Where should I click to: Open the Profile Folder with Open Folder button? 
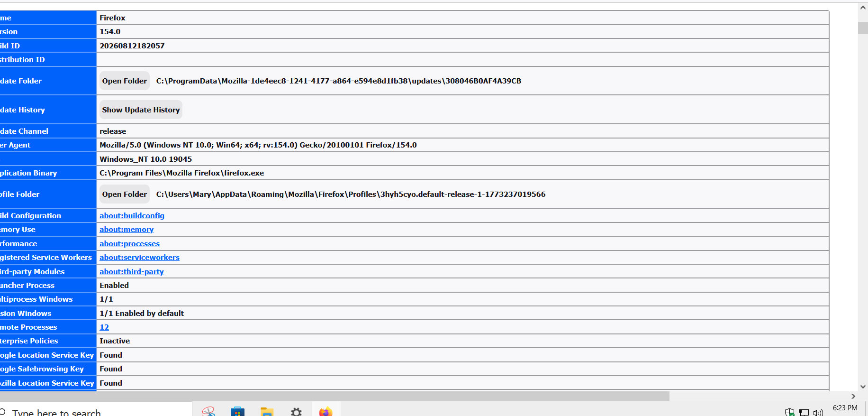125,194
